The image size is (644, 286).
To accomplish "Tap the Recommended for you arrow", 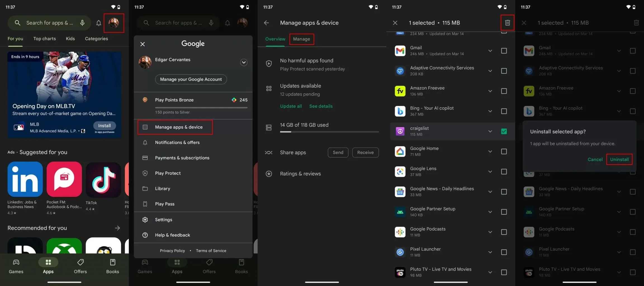I will tap(117, 228).
